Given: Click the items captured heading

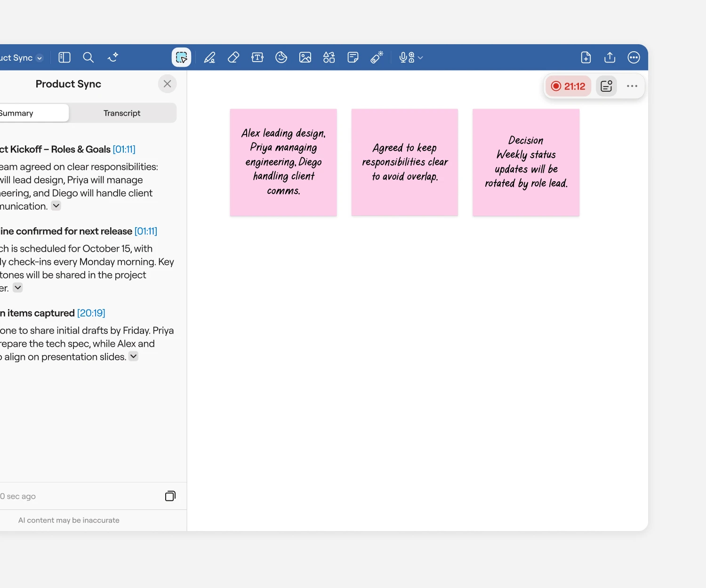Looking at the screenshot, I should (38, 313).
